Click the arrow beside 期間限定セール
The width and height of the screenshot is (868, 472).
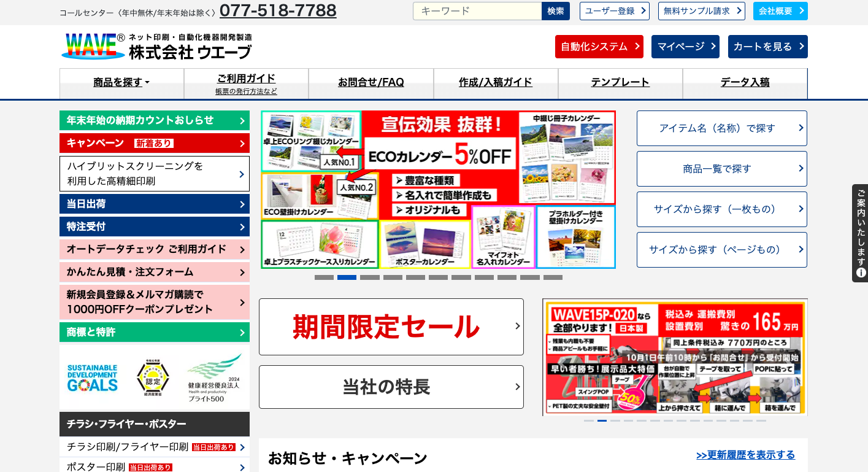(x=517, y=327)
